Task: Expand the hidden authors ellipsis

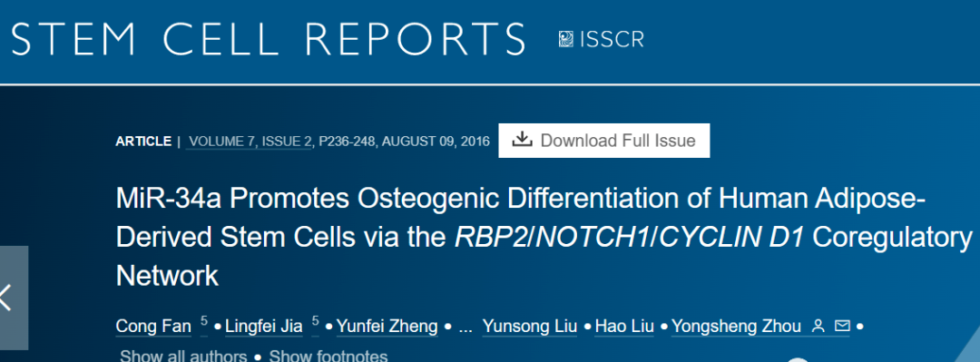Action: 465,327
